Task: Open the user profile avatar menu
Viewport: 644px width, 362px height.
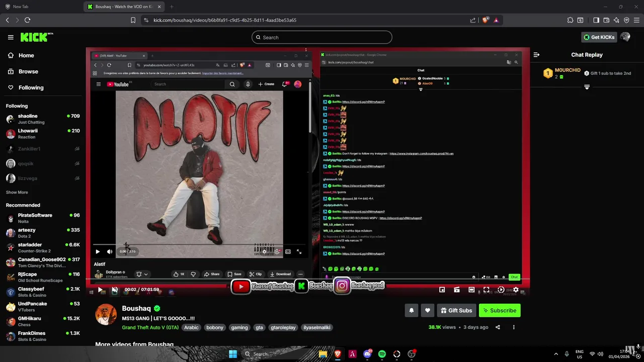Action: click(625, 37)
